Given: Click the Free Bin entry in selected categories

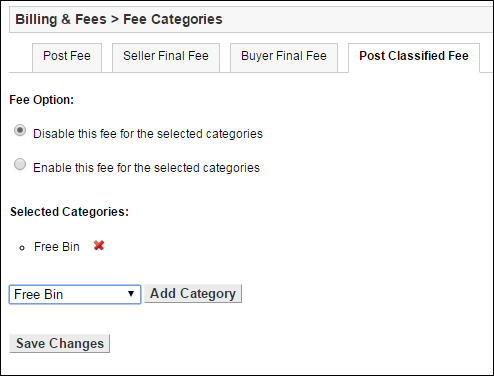Looking at the screenshot, I should 57,247.
